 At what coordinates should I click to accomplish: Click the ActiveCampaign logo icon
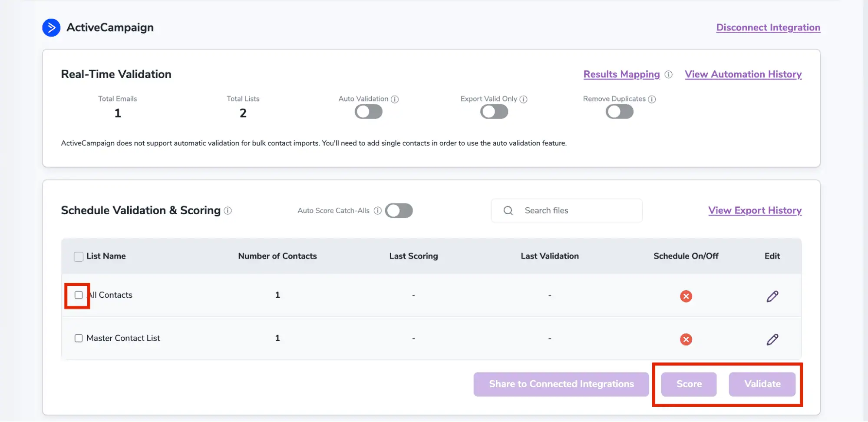tap(51, 27)
